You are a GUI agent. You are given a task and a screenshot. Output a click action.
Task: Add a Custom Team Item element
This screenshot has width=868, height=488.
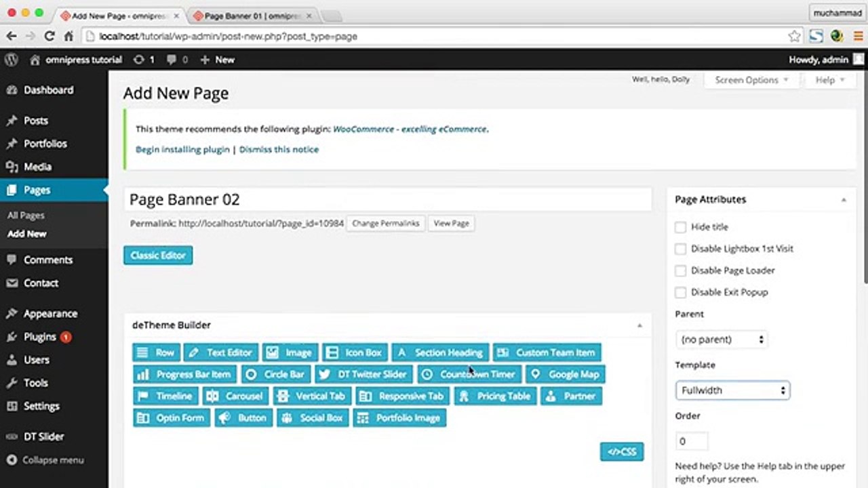547,352
